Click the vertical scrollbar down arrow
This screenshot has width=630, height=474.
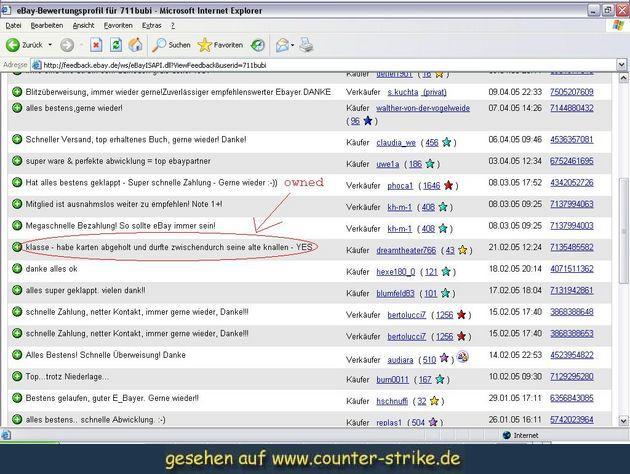[x=623, y=421]
